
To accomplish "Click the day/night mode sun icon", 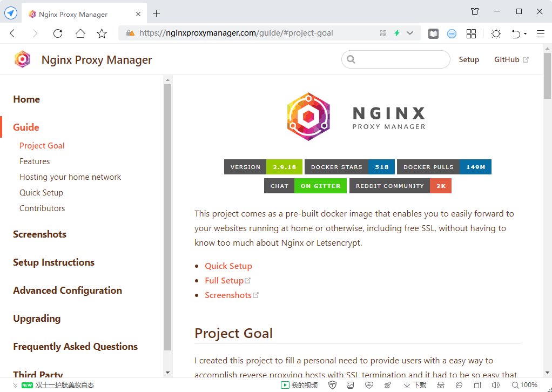I will click(x=496, y=33).
